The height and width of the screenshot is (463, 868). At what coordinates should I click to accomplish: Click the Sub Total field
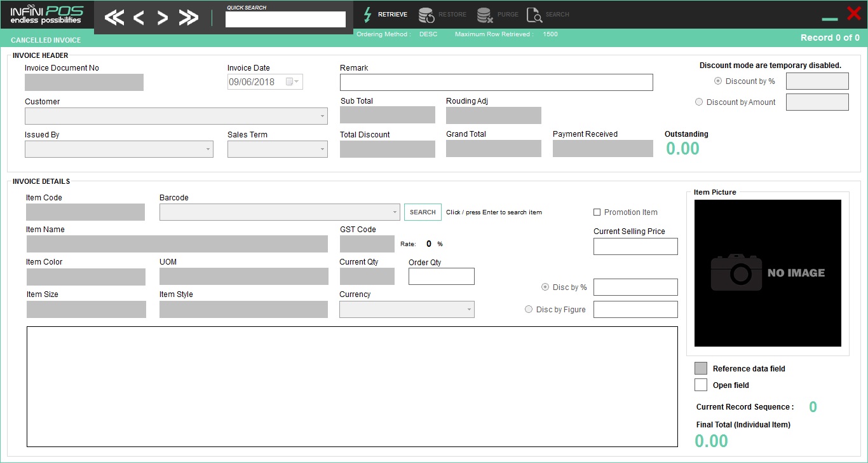click(388, 114)
